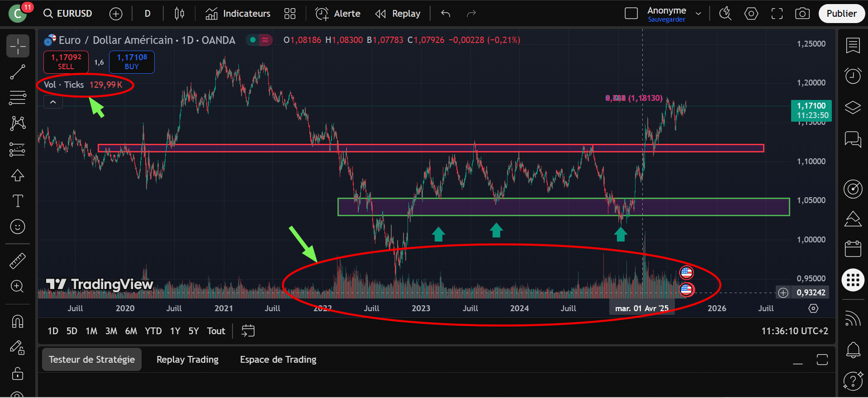Open the Alerts panel clock icon
The height and width of the screenshot is (398, 868).
tap(853, 76)
